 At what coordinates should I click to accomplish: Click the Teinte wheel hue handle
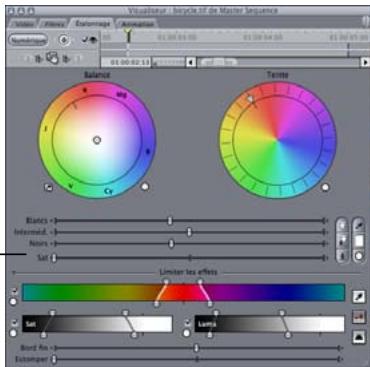tap(250, 99)
